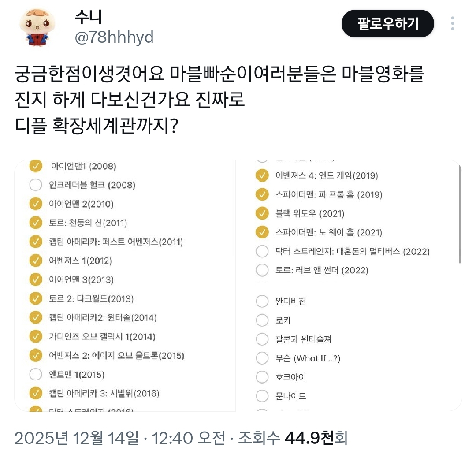Check 닥터 스트레인지: 대혼돈의 멀티버스
This screenshot has width=476, height=458.
tap(262, 251)
